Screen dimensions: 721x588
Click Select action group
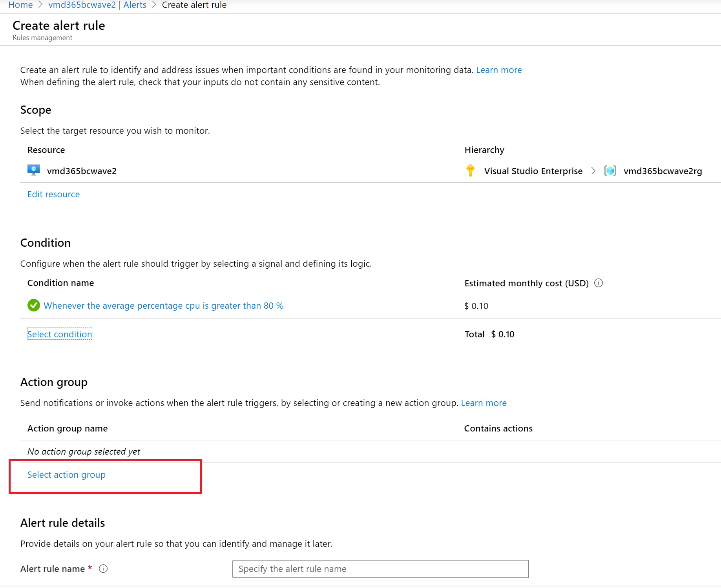click(x=66, y=475)
